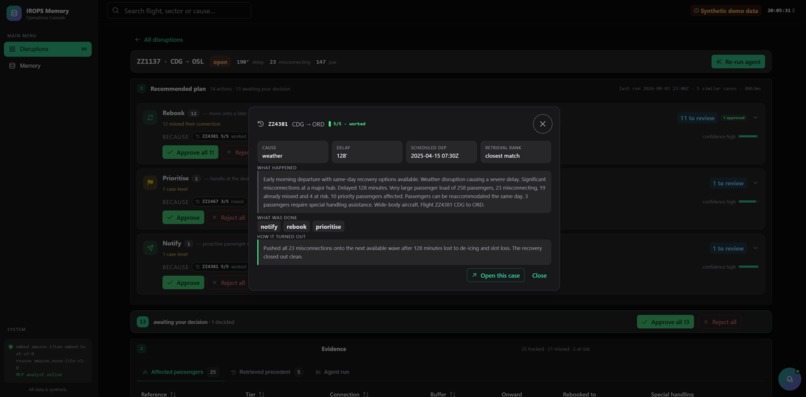Click the 'What happened' description paragraph

click(404, 192)
